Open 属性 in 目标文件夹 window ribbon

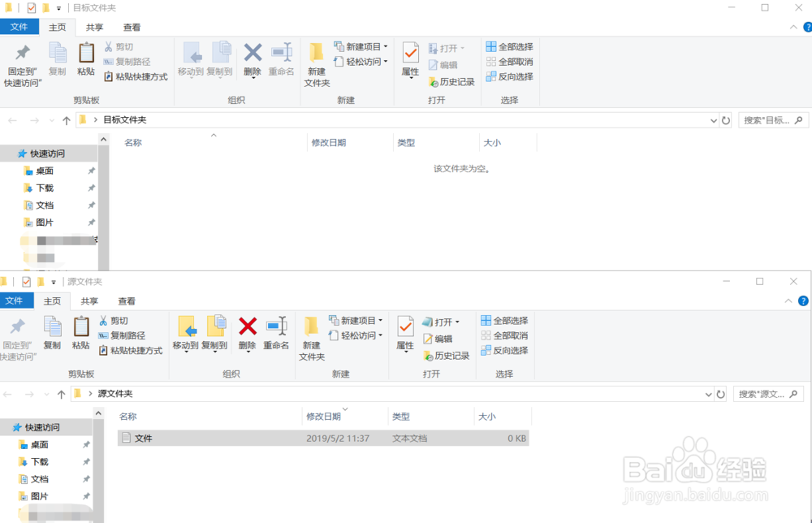tap(410, 60)
